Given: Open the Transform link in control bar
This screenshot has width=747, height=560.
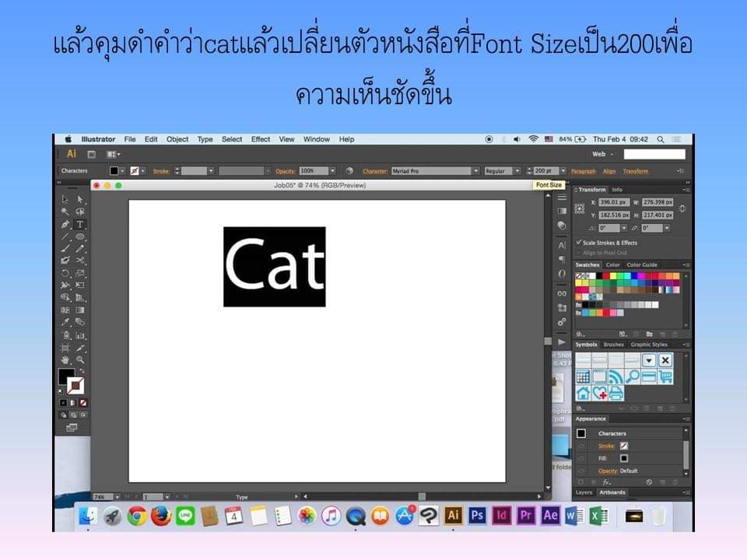Looking at the screenshot, I should tap(636, 171).
